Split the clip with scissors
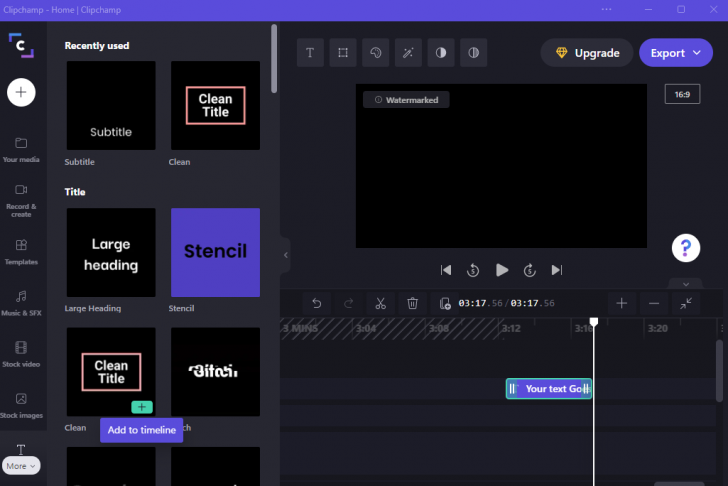This screenshot has height=486, width=728. [380, 304]
